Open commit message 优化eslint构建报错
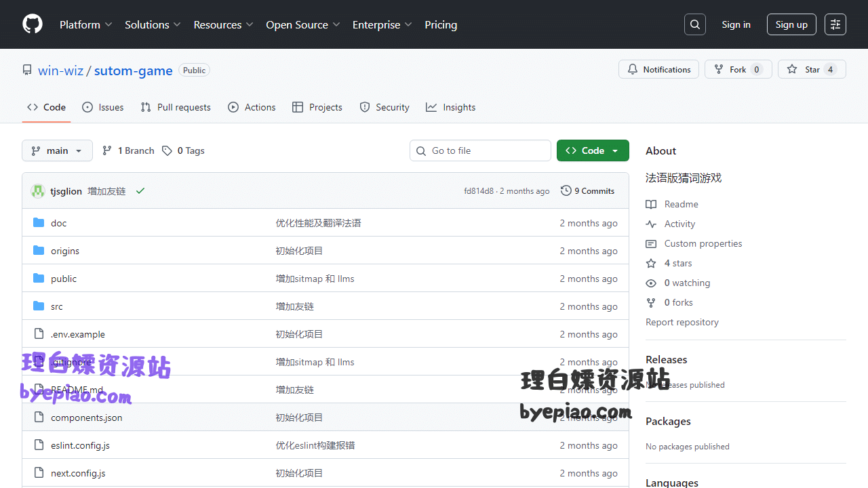The height and width of the screenshot is (488, 868). (x=315, y=445)
